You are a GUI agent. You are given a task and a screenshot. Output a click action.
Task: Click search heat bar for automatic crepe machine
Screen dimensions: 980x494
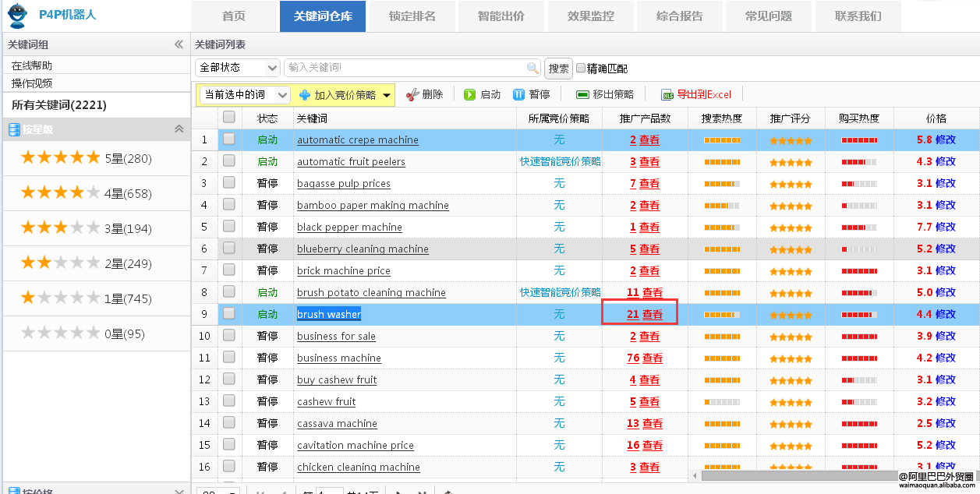pyautogui.click(x=722, y=141)
